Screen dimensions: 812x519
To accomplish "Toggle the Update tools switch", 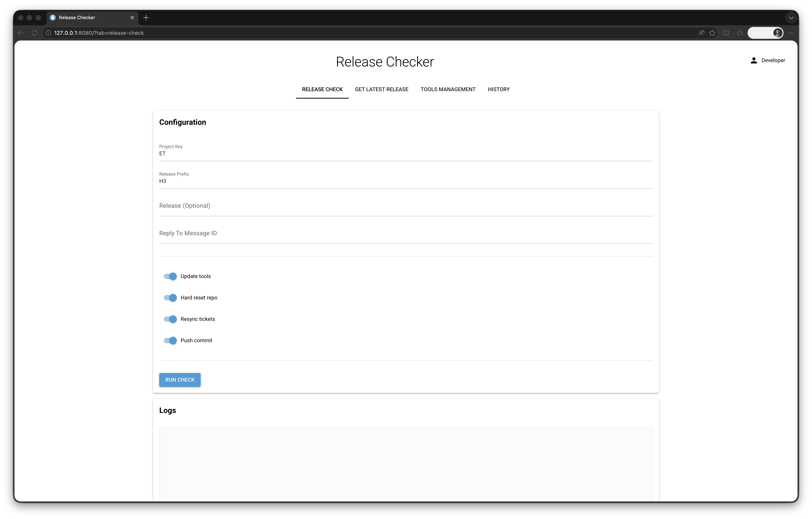I will click(x=170, y=276).
